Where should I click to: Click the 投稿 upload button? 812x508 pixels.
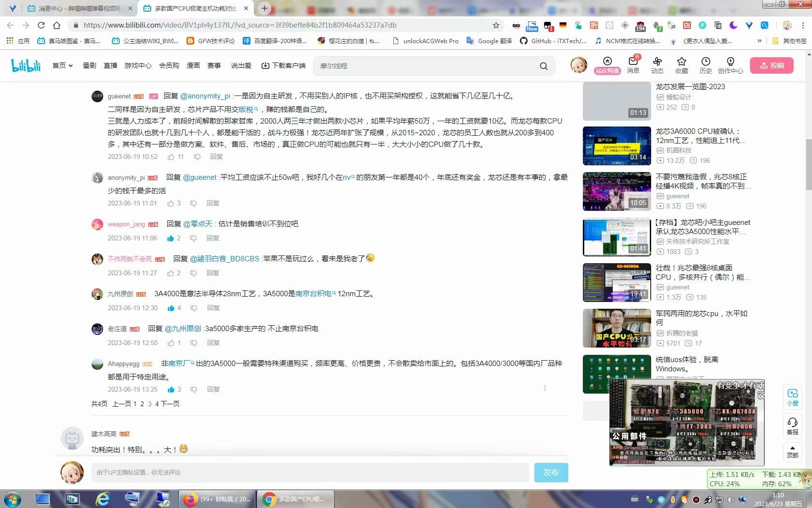point(772,65)
